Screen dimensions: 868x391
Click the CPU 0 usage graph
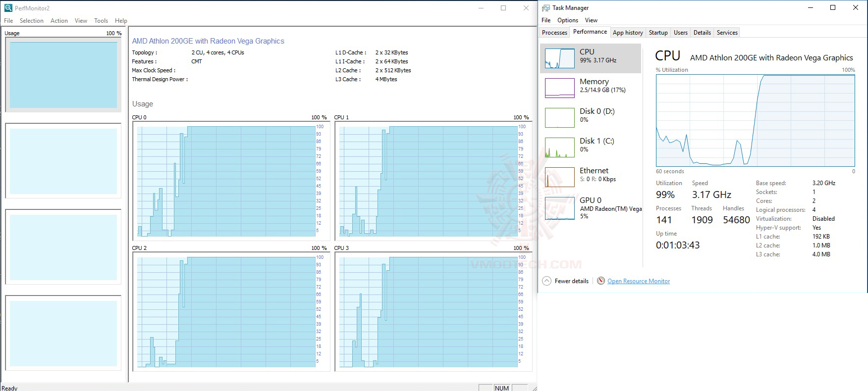(230, 181)
